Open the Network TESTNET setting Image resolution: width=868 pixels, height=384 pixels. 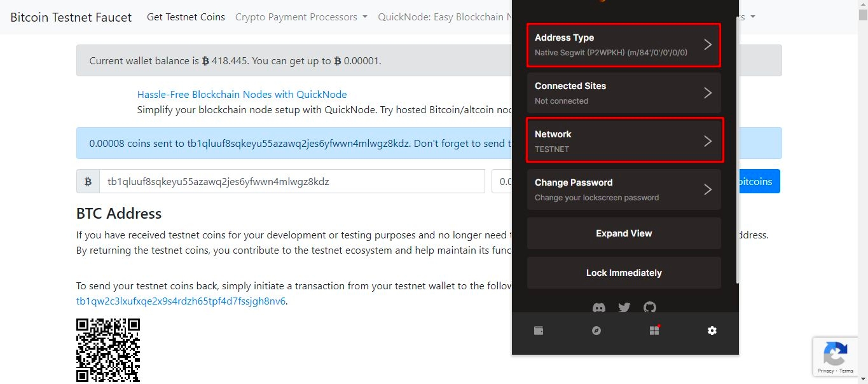(623, 141)
